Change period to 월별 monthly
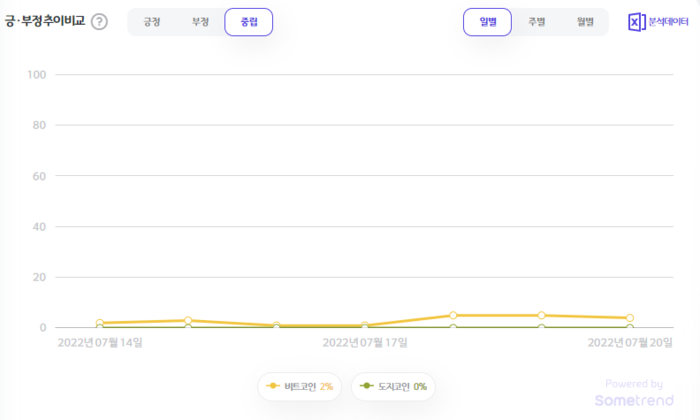The image size is (700, 420). coord(584,22)
